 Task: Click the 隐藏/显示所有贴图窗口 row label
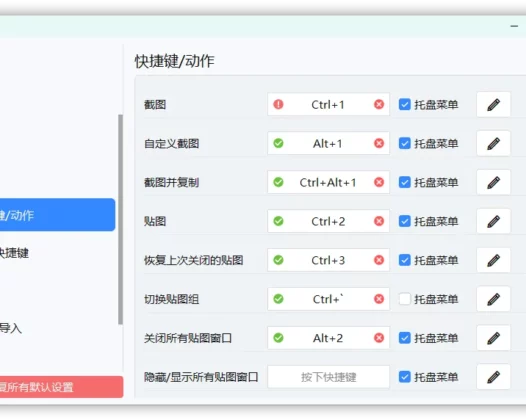click(201, 377)
